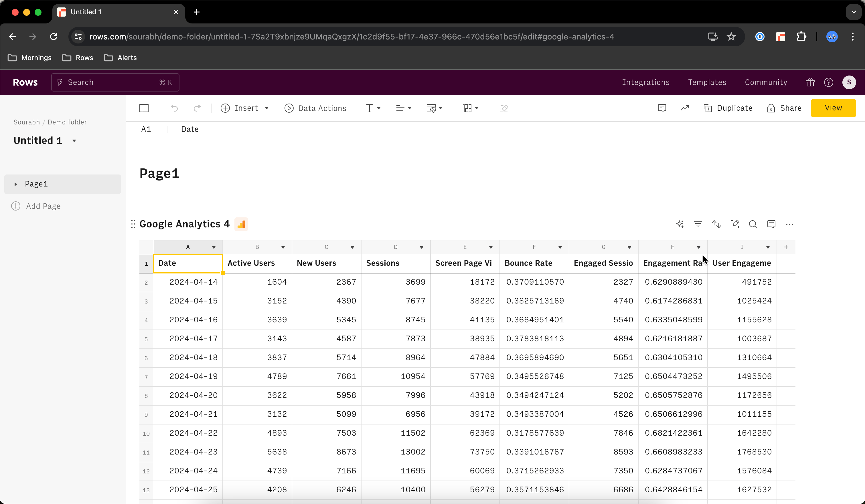Bookmark page with the star icon
This screenshot has height=504, width=865.
coord(731,37)
